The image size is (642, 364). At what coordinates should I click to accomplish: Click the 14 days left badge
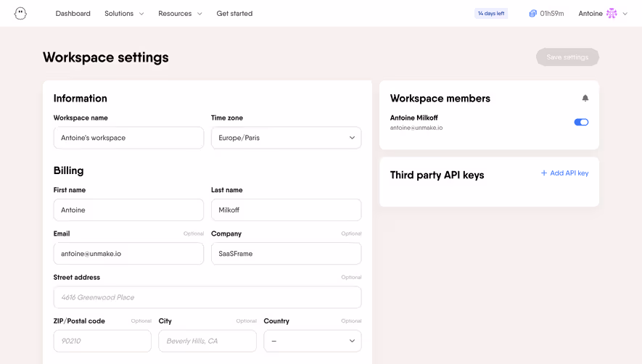coord(491,14)
